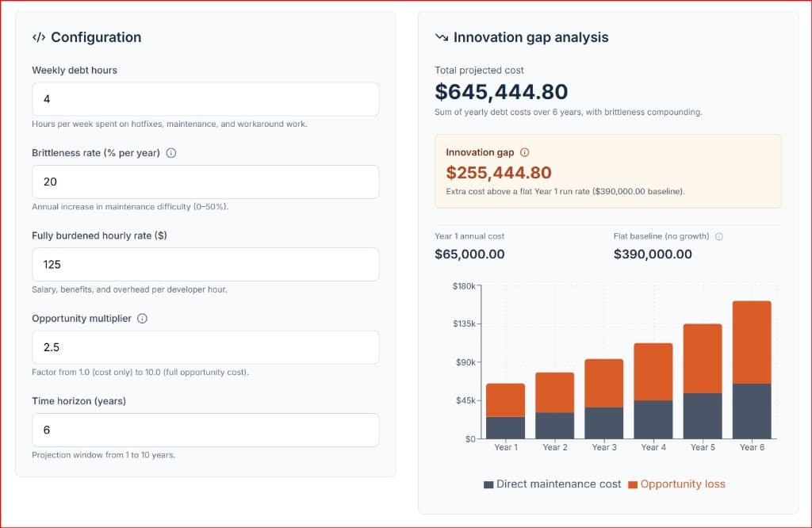This screenshot has height=528, width=812.
Task: Click the $135k axis label
Action: pyautogui.click(x=464, y=324)
